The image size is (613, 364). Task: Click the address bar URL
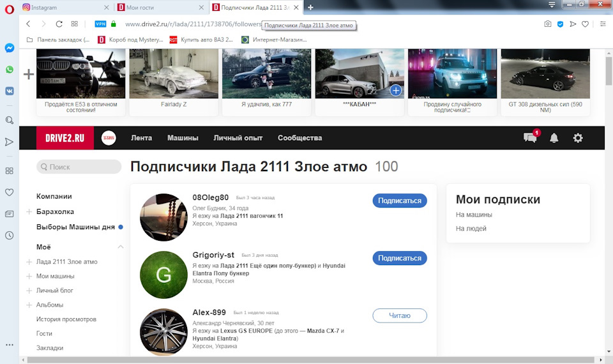193,24
